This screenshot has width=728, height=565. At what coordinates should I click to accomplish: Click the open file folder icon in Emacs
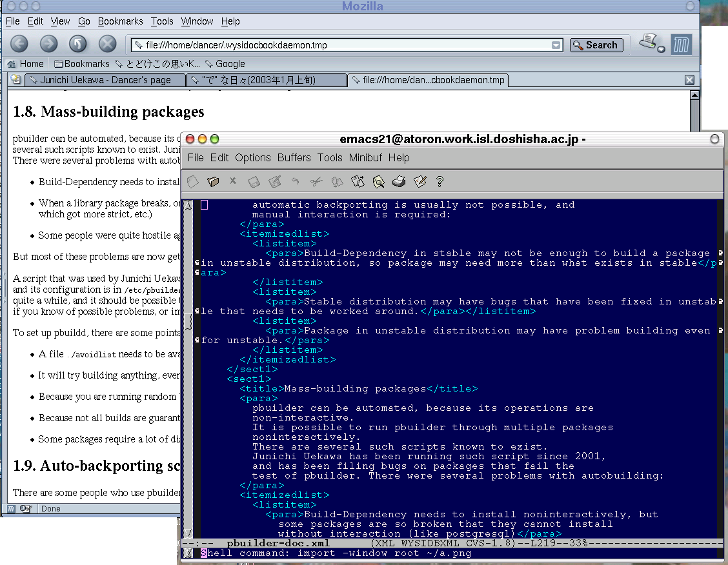pyautogui.click(x=213, y=182)
